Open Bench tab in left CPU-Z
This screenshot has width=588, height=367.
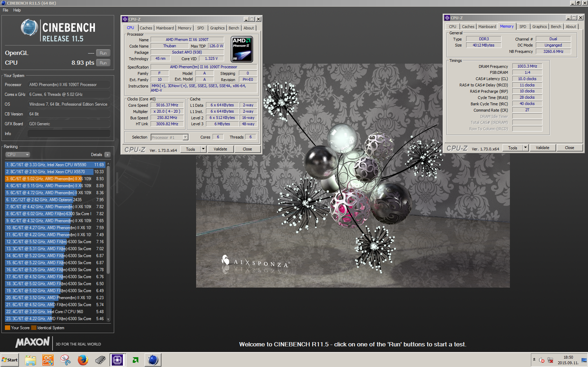[234, 28]
